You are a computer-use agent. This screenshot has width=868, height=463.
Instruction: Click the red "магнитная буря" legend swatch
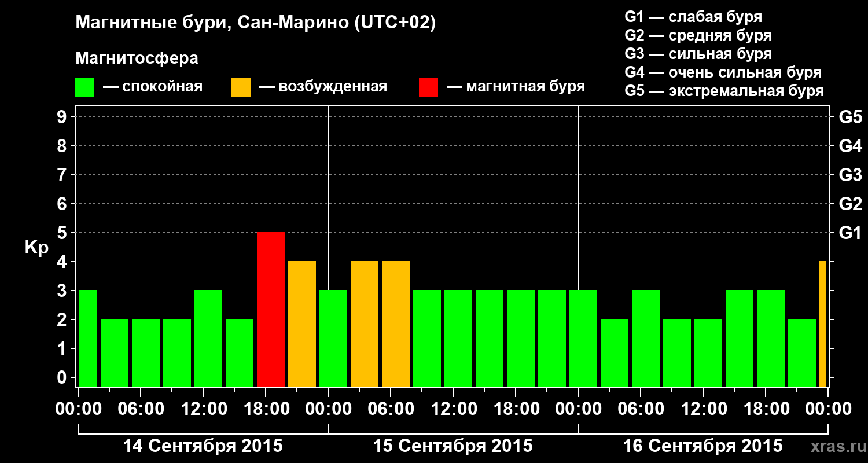(429, 87)
